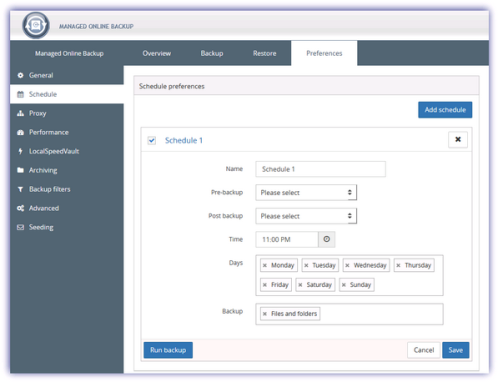Image resolution: width=498 pixels, height=382 pixels.
Task: Collapse the Schedule 1 header link
Action: pos(184,140)
